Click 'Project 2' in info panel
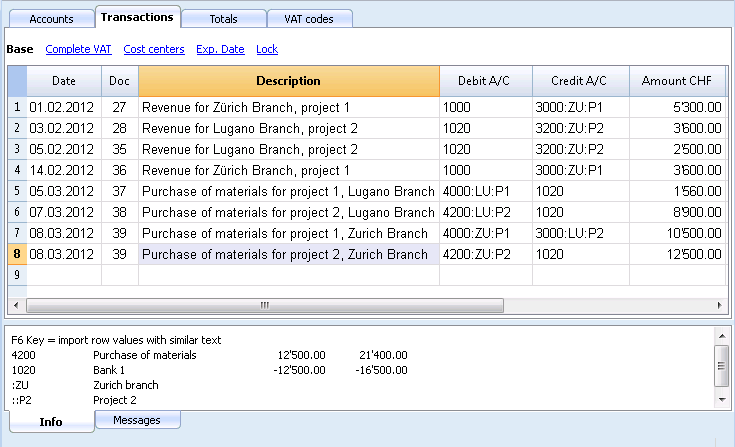 pyautogui.click(x=115, y=400)
